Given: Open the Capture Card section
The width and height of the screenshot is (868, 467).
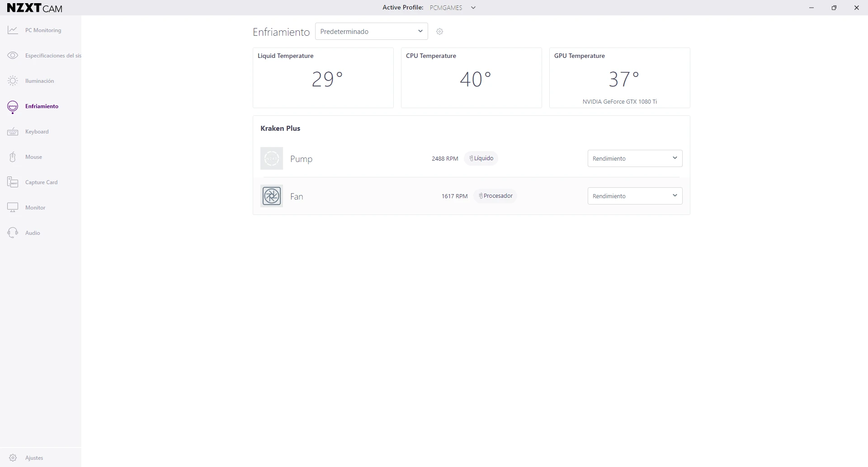Looking at the screenshot, I should 42,182.
